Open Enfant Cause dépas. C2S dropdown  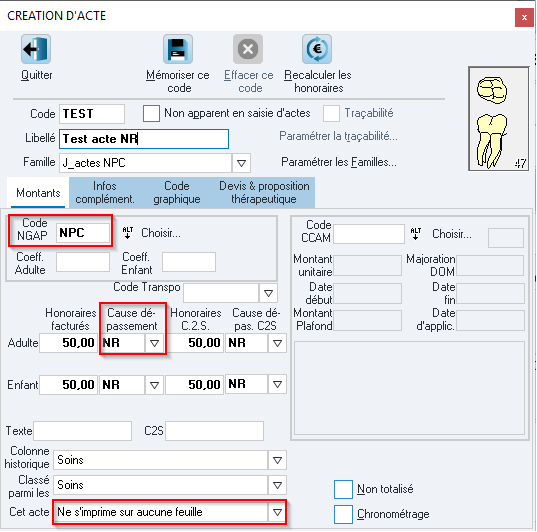[x=277, y=385]
